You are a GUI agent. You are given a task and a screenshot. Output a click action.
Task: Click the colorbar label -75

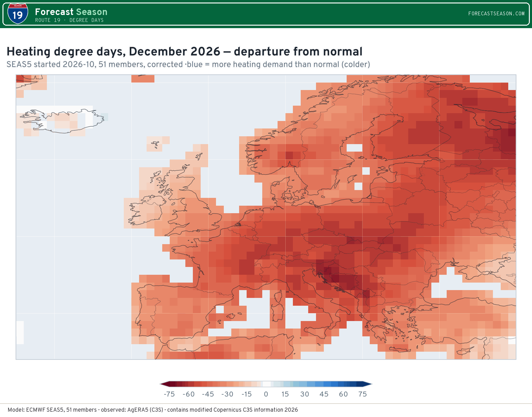click(169, 394)
